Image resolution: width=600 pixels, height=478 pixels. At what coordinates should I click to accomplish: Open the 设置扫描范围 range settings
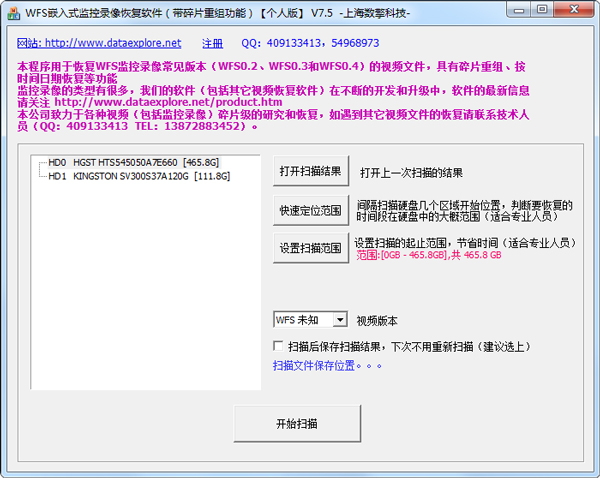point(309,248)
